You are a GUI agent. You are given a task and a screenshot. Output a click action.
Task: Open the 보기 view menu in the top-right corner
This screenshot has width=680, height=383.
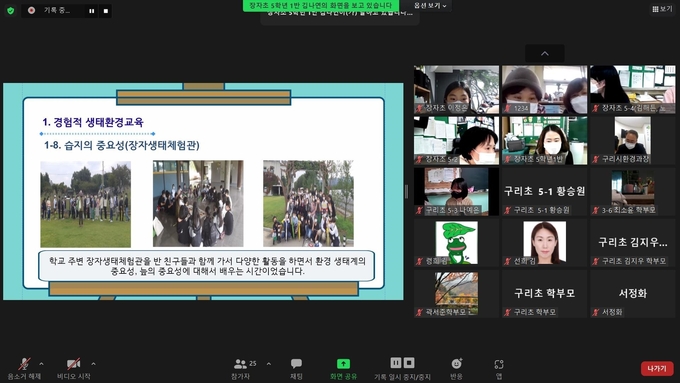tap(662, 9)
